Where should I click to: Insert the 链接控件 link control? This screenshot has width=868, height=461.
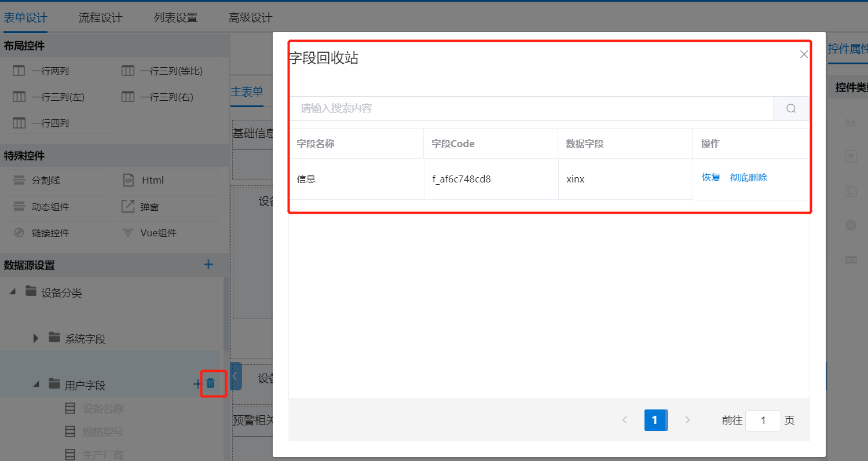[57, 232]
